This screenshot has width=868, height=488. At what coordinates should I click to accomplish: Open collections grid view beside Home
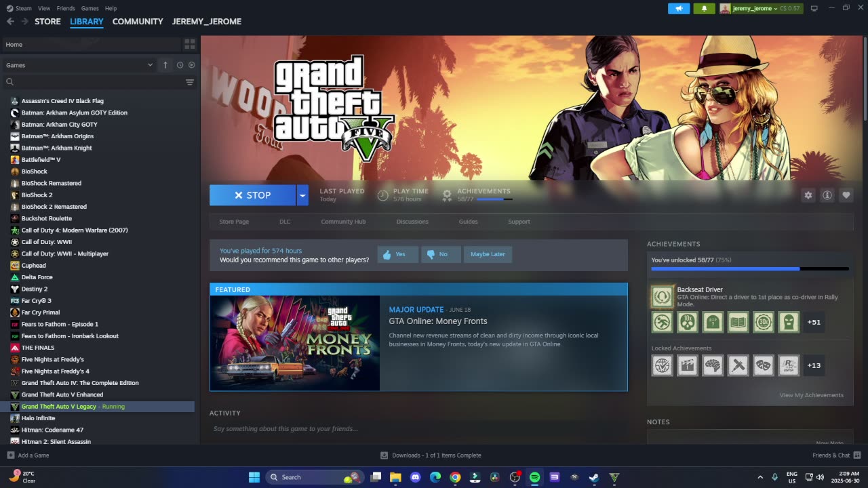[x=189, y=44]
